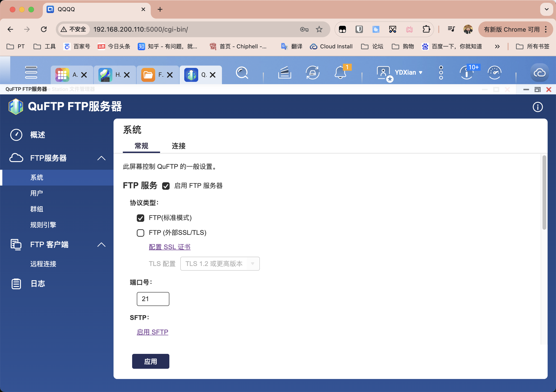Open the QTS search magnifier
556x392 pixels.
tap(242, 73)
